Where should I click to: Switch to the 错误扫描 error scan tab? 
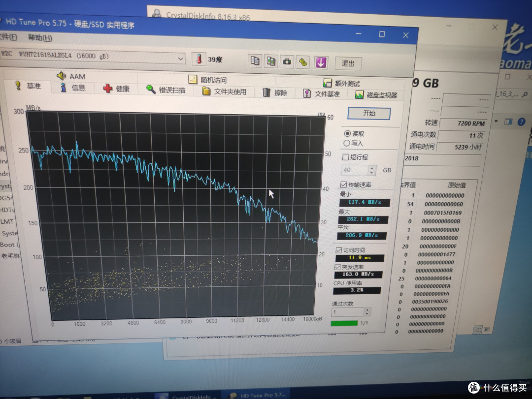166,90
